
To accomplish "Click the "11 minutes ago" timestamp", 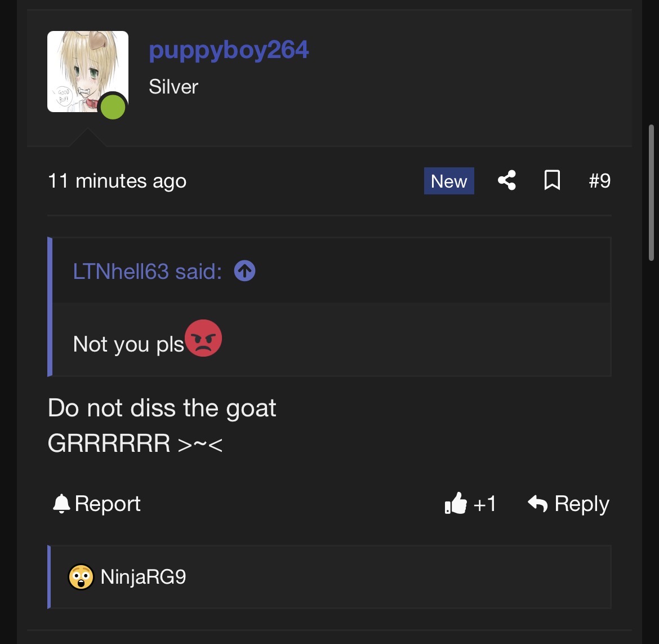I will click(117, 181).
